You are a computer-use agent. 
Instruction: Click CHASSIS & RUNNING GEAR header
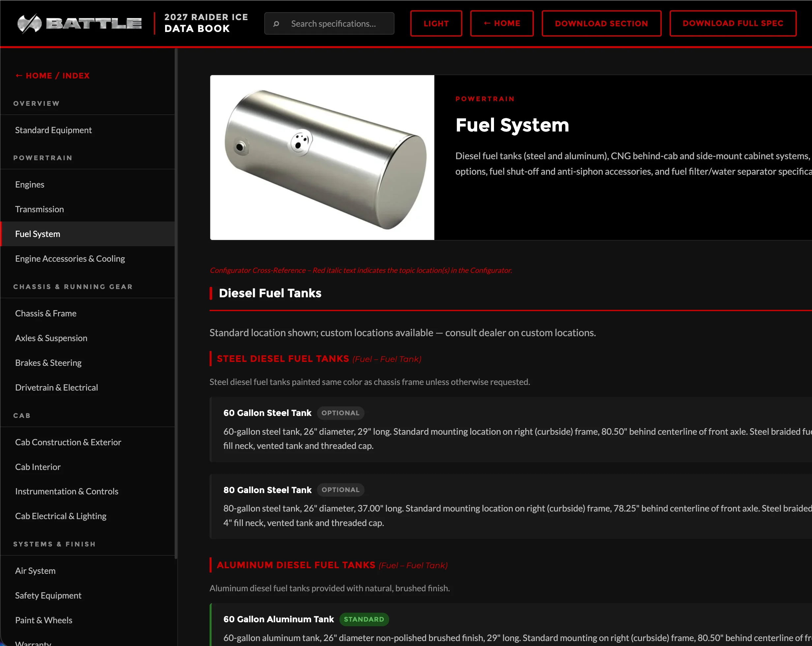(73, 287)
